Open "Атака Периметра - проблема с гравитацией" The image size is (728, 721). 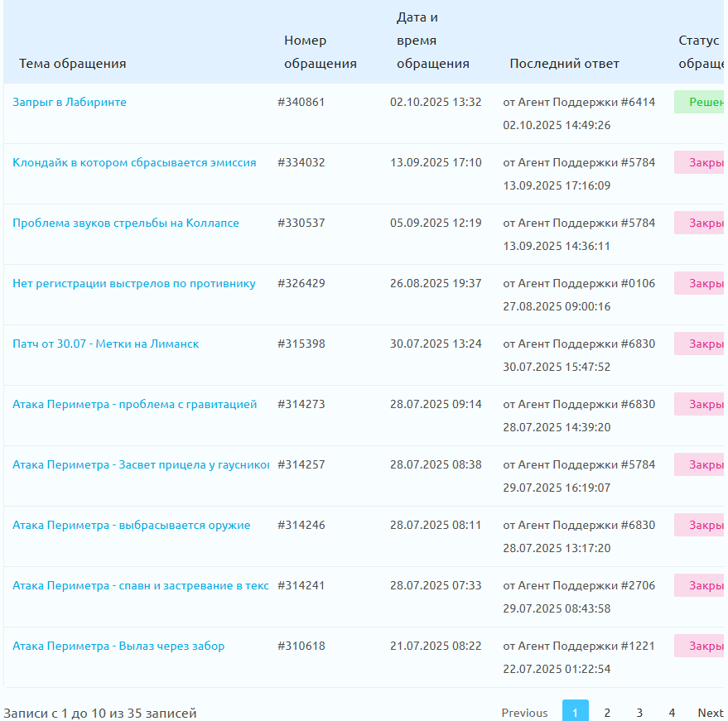(135, 404)
